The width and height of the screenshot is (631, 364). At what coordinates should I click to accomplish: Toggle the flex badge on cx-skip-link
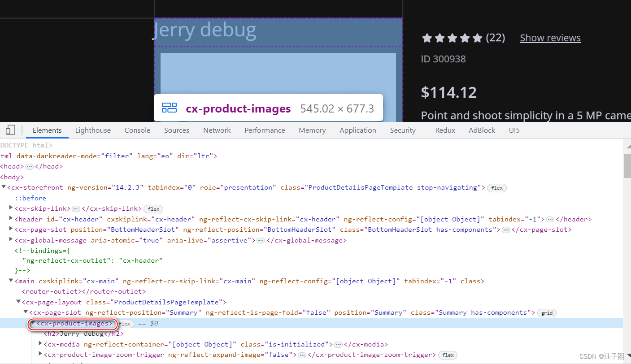point(153,209)
